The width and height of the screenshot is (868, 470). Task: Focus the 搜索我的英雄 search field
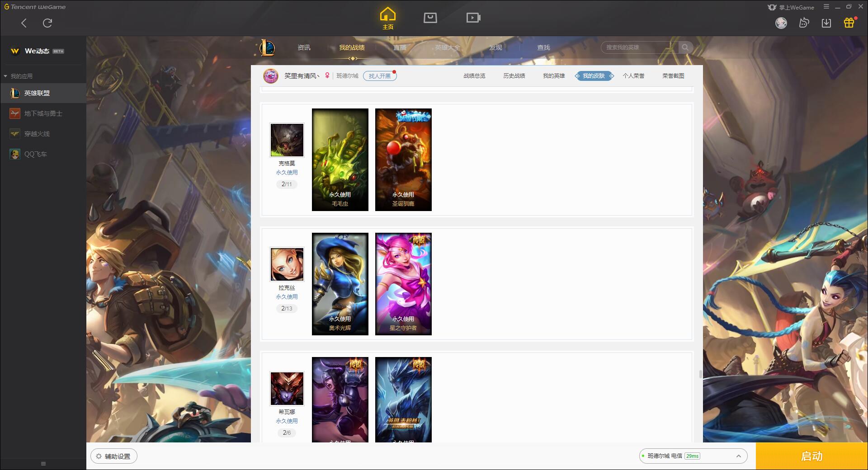pyautogui.click(x=640, y=47)
